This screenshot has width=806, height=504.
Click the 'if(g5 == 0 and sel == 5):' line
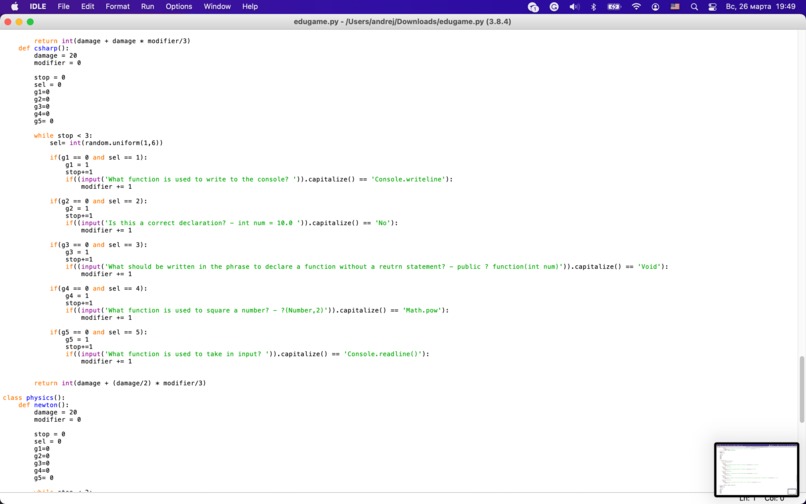[x=98, y=332]
